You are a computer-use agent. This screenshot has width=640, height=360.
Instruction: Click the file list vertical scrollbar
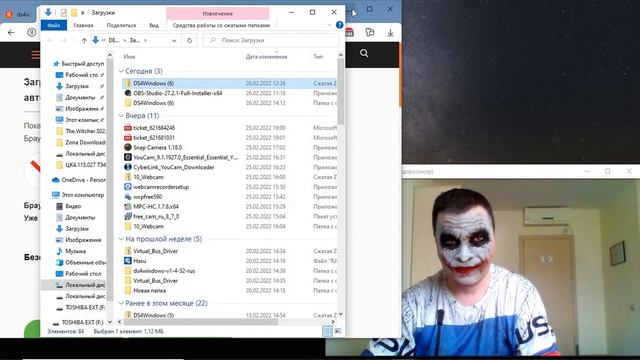[341, 92]
